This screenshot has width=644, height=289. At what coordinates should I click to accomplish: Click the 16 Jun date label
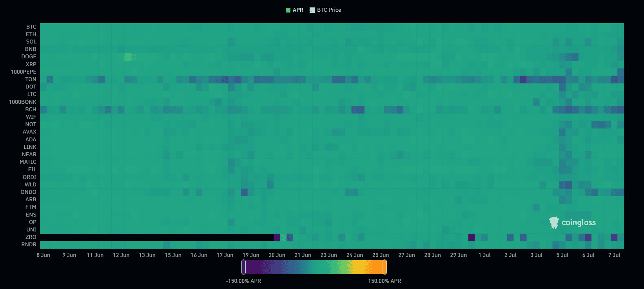coord(199,255)
